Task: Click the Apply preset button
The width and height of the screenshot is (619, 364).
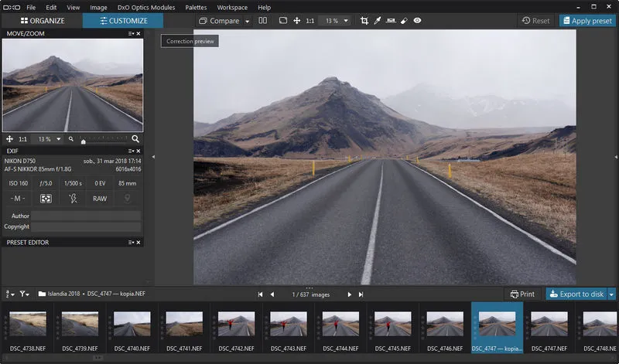Action: (x=587, y=21)
